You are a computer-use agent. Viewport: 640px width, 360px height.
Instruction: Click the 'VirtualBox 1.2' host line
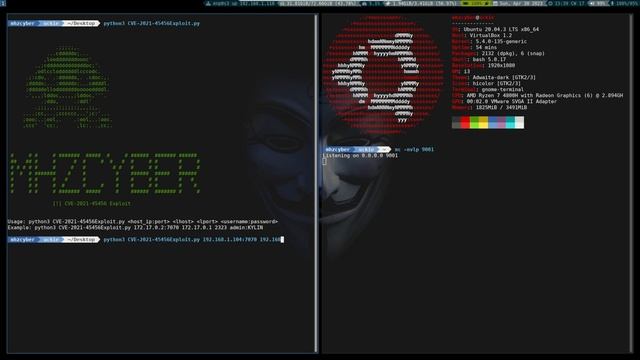482,36
